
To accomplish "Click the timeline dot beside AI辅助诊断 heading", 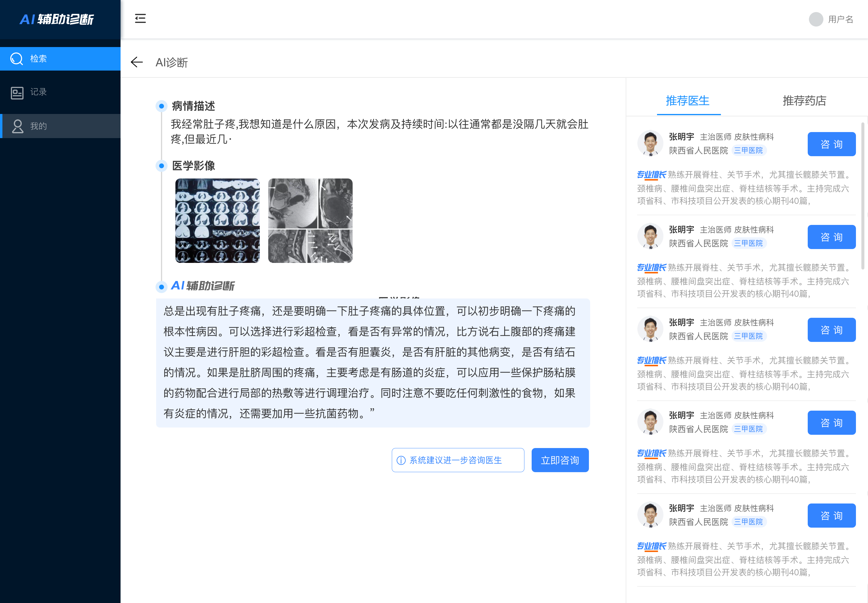I will point(162,287).
